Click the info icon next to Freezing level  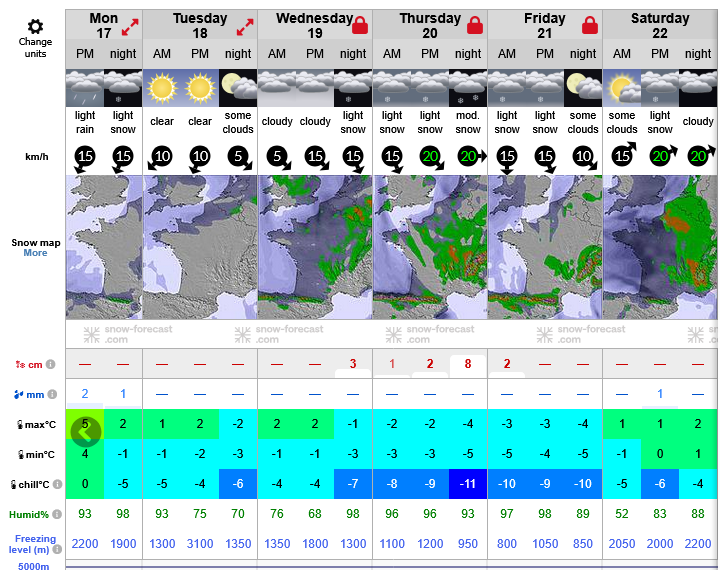[x=57, y=549]
